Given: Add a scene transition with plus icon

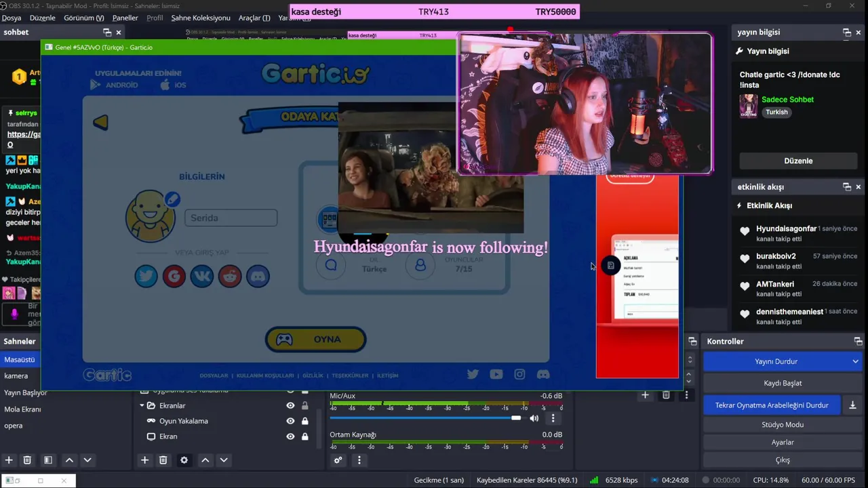Looking at the screenshot, I should pyautogui.click(x=645, y=395).
